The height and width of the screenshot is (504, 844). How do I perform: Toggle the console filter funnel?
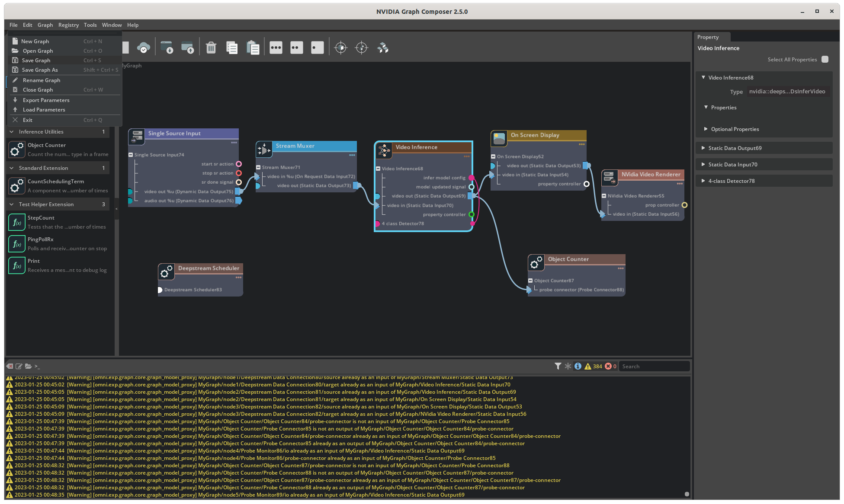(558, 366)
